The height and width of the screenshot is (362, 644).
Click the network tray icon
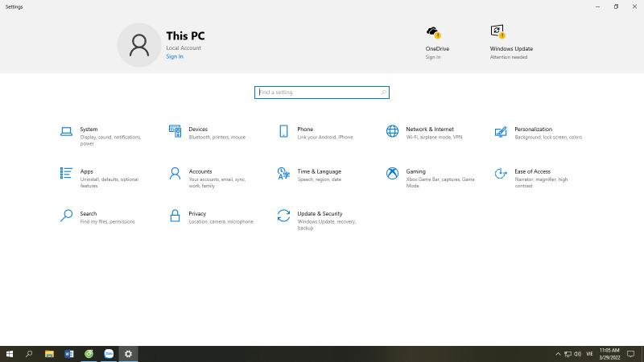(x=568, y=354)
